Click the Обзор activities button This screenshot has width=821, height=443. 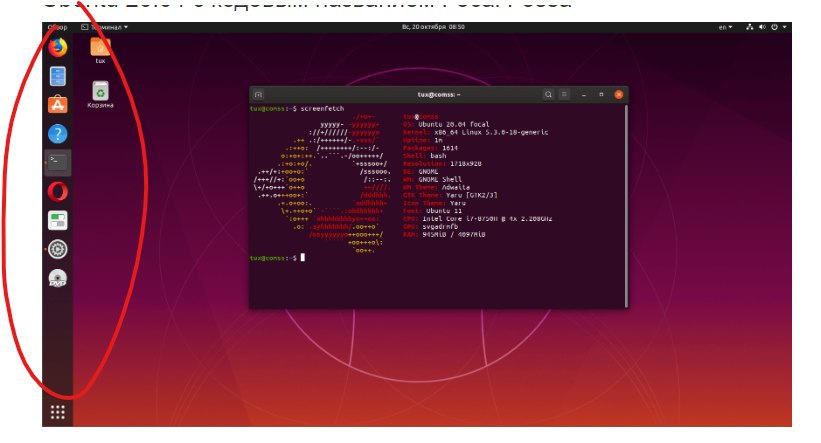pos(57,27)
